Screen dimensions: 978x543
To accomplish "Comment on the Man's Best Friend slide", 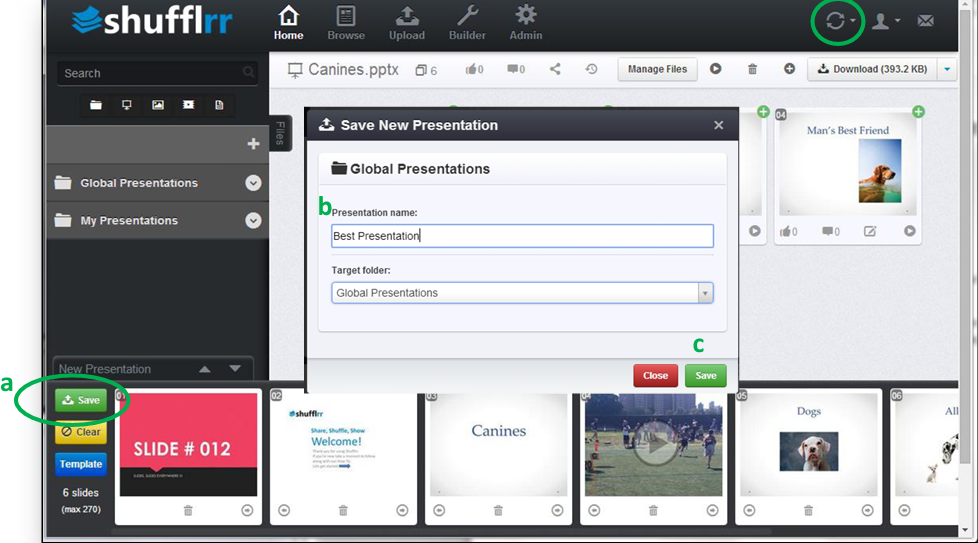I will [831, 231].
